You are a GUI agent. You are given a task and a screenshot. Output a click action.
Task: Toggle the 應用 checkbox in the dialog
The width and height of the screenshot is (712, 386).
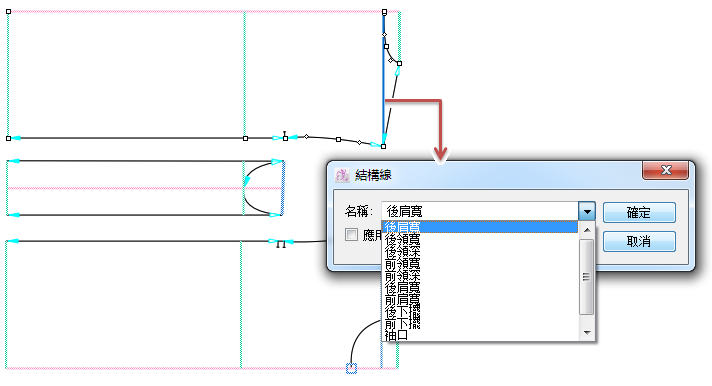click(x=351, y=234)
